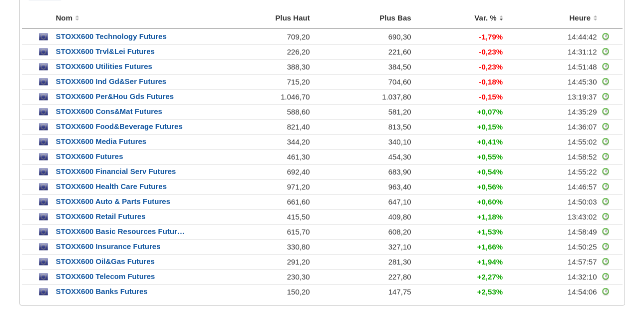
Task: Click the flag icon beside STOXX600 Technology Futures
Action: coord(43,37)
